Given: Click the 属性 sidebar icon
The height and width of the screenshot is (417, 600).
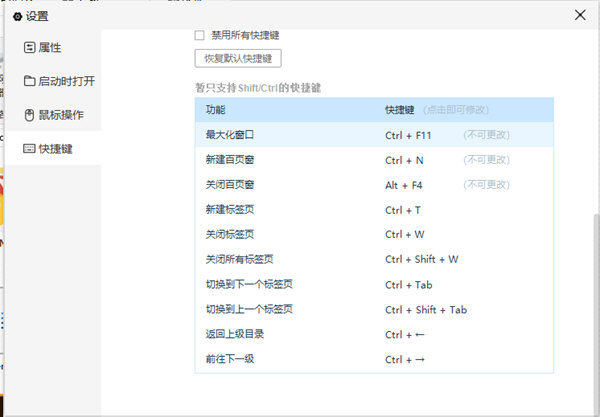Looking at the screenshot, I should point(28,48).
